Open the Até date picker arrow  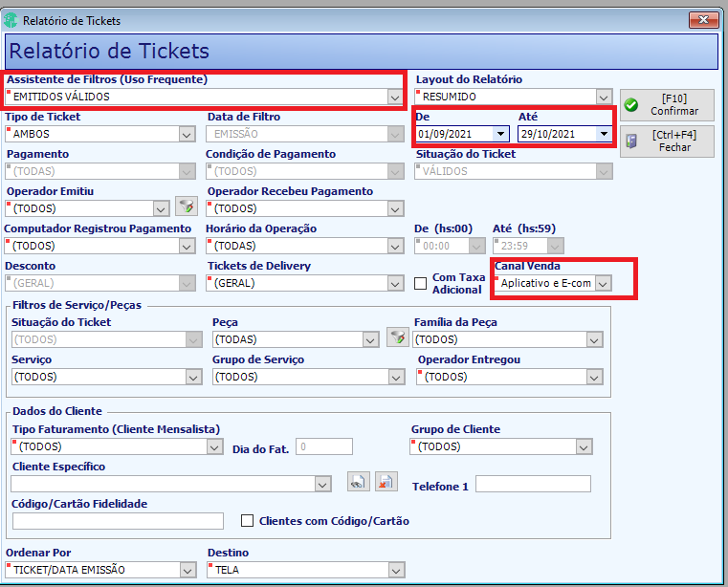[x=604, y=134]
